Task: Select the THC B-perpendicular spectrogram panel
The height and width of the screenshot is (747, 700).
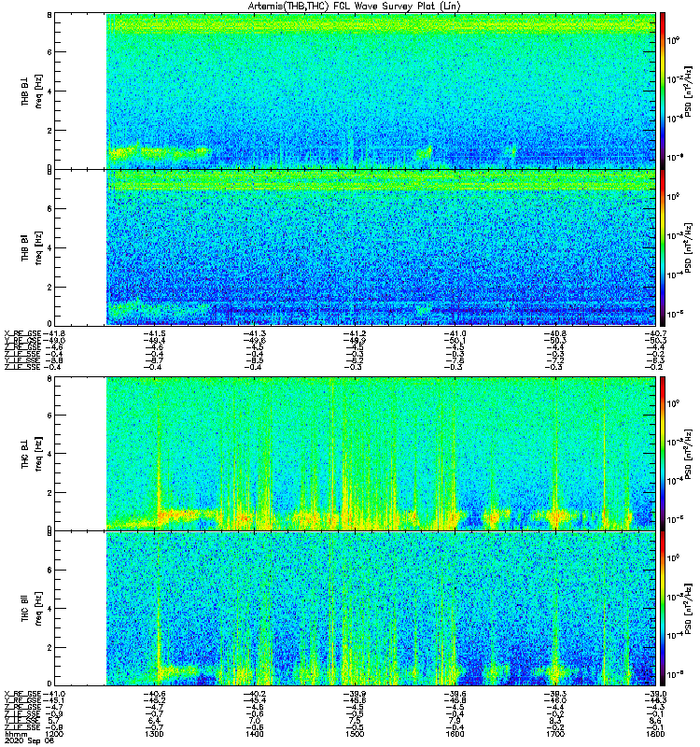Action: click(x=355, y=453)
